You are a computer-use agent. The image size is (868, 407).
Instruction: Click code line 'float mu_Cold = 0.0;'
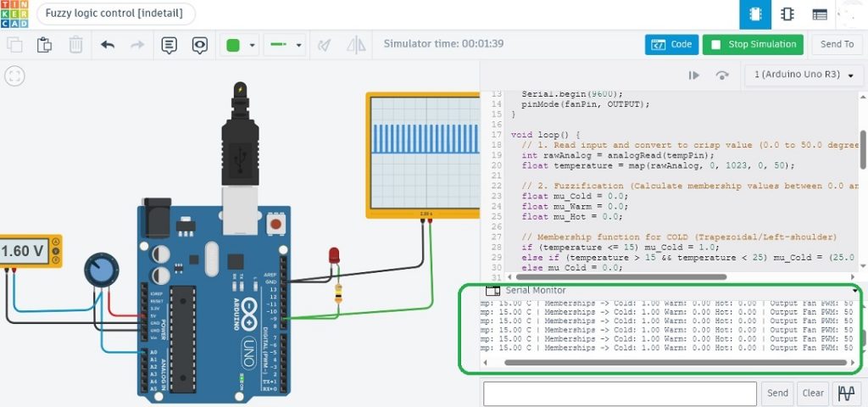point(576,196)
